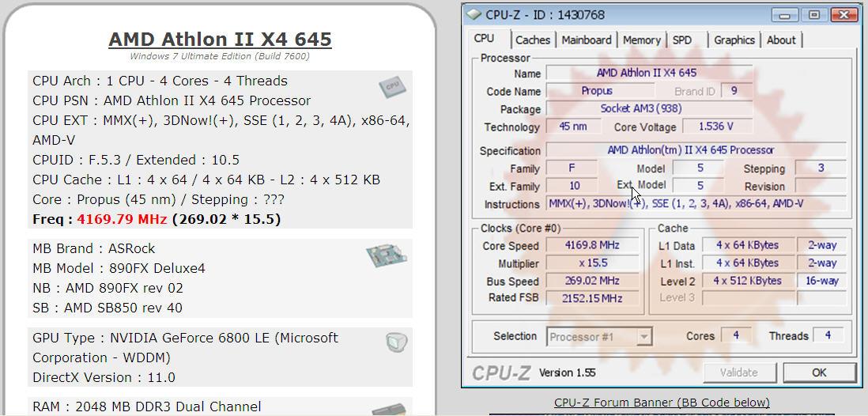
Task: Click the OK button in CPU-Z
Action: pyautogui.click(x=819, y=373)
